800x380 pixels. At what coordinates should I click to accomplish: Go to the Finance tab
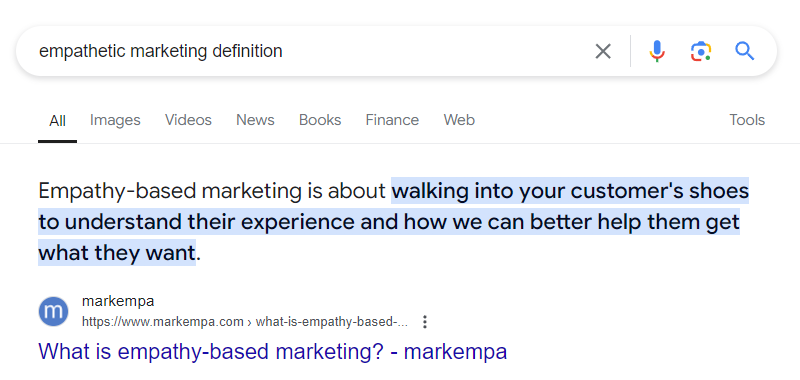tap(392, 120)
